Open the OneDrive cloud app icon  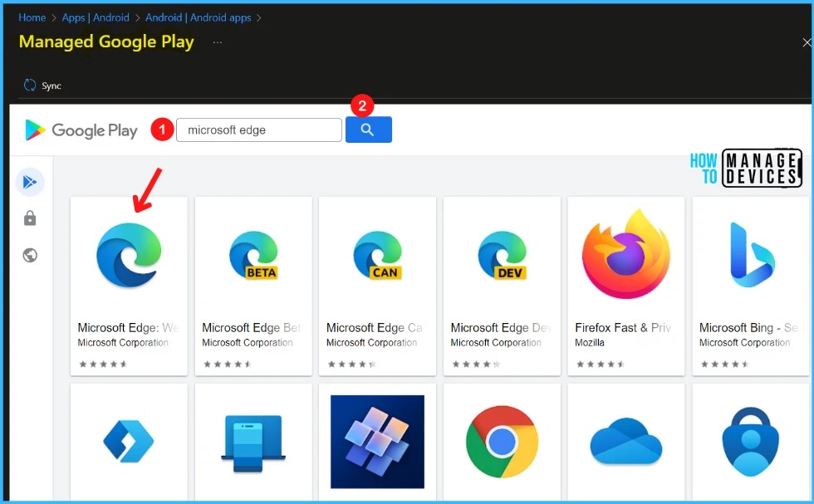pos(626,441)
